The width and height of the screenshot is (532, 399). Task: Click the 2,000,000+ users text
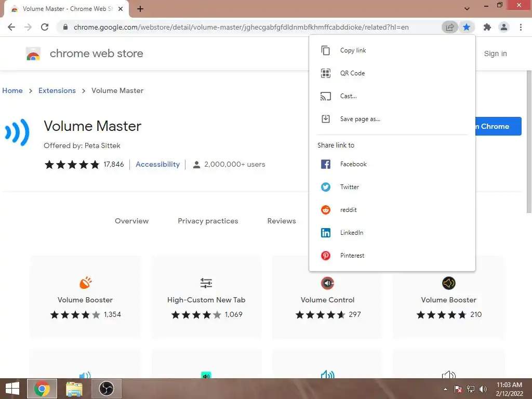[x=235, y=164]
